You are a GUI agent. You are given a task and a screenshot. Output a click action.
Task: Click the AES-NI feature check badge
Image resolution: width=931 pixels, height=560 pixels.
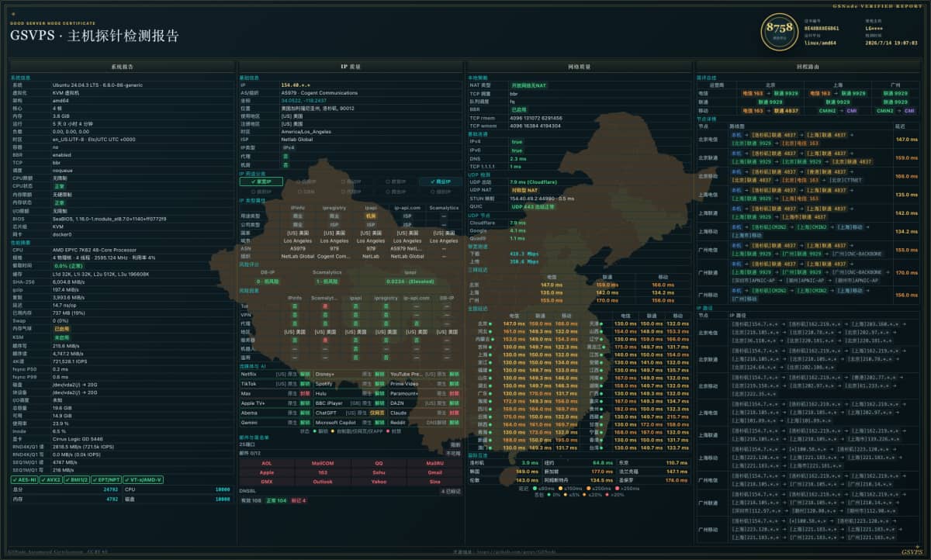[23, 480]
